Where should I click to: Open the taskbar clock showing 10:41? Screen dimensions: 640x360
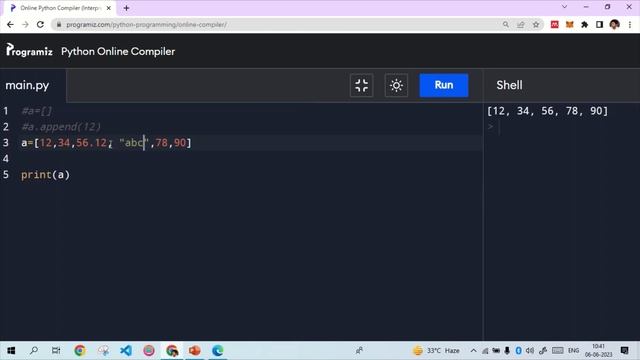click(598, 350)
